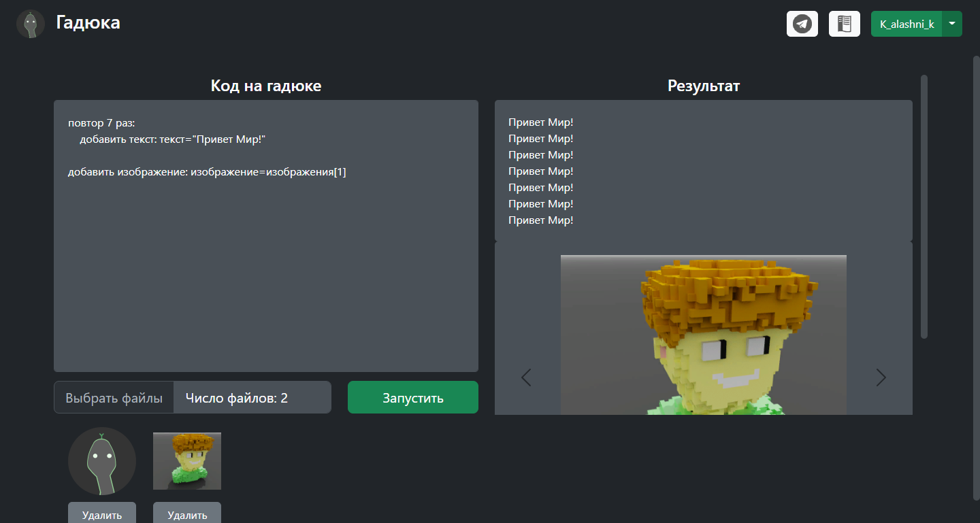Click inside the code editor area
Screen dimensions: 980x523
(x=265, y=272)
